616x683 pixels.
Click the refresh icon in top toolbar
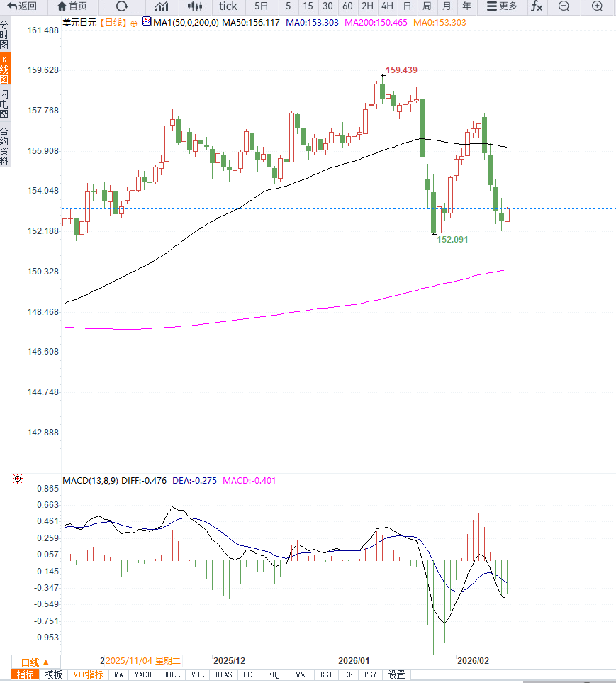[x=122, y=6]
